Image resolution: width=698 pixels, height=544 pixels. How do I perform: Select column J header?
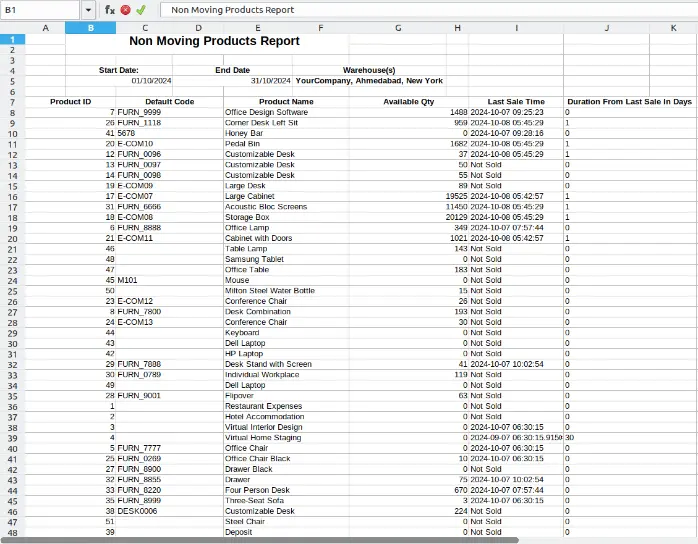(607, 28)
